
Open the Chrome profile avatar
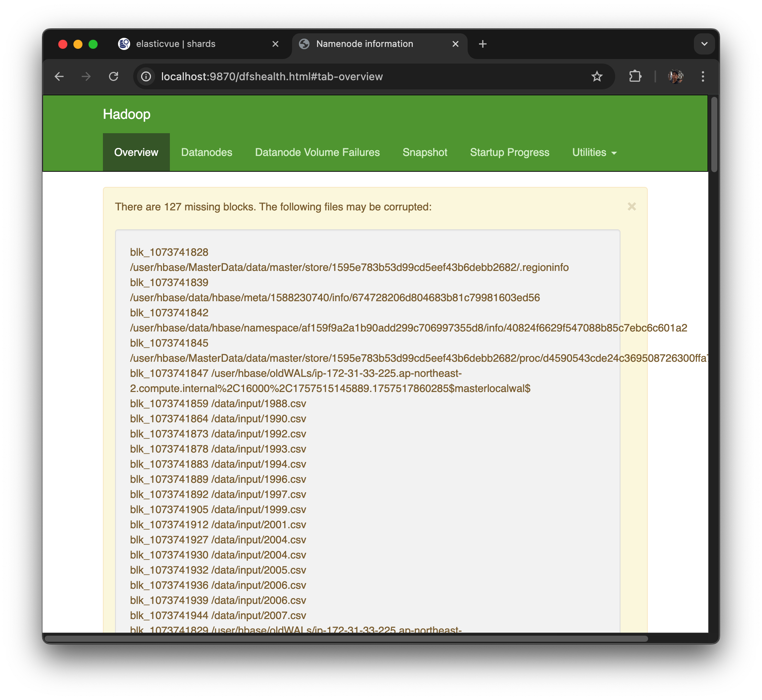pyautogui.click(x=675, y=76)
